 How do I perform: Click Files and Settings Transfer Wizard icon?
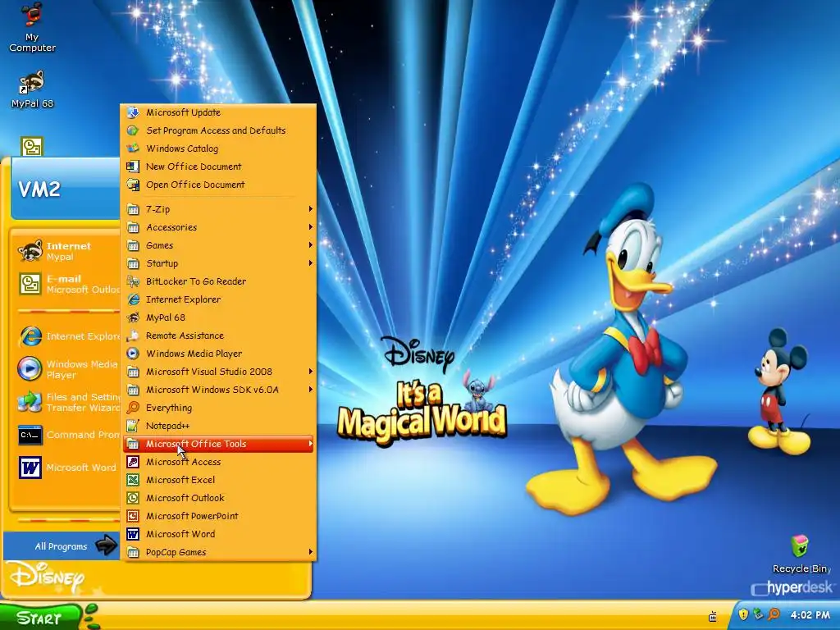30,402
